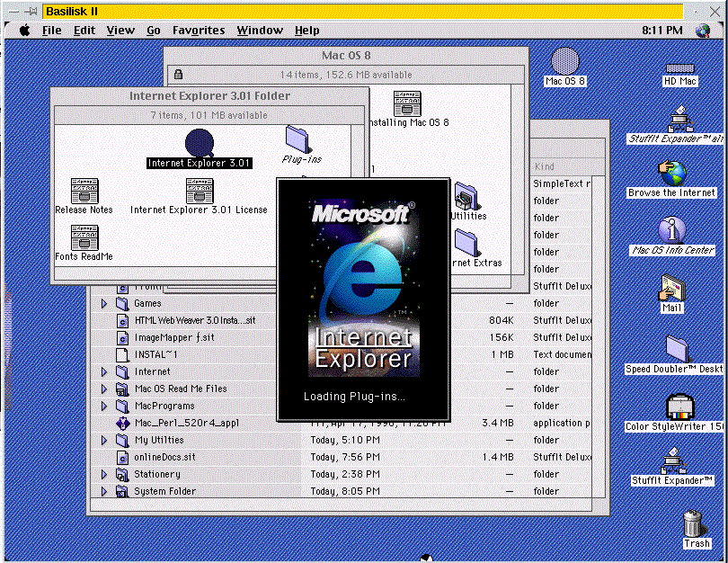Select the Installing Mac OS 8 document icon
728x563 pixels.
pyautogui.click(x=407, y=103)
